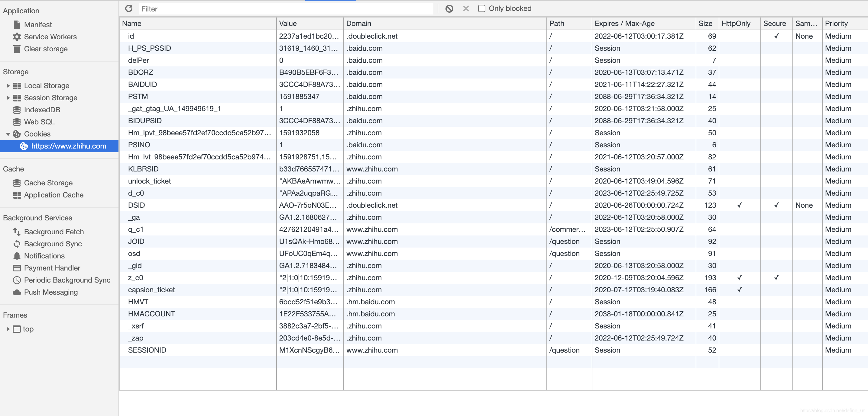Sort by the Priority column header
Viewport: 868px width, 416px height.
[845, 24]
